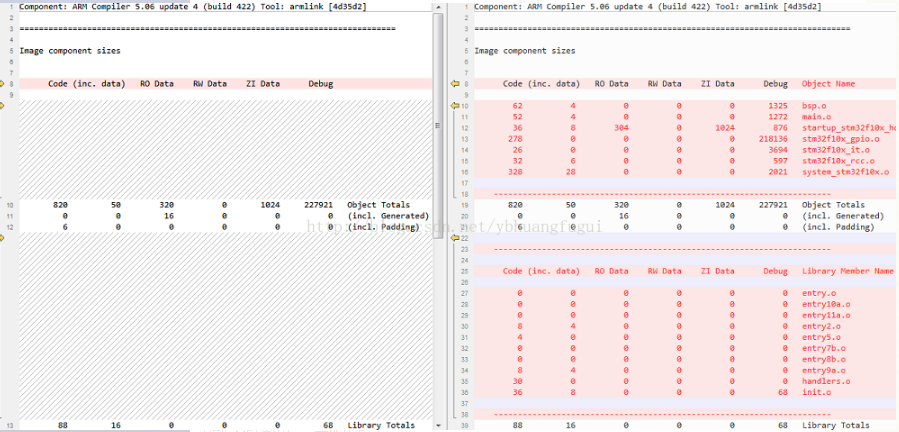Select the entry9a.o library row
The image size is (899, 432).
tap(685, 371)
